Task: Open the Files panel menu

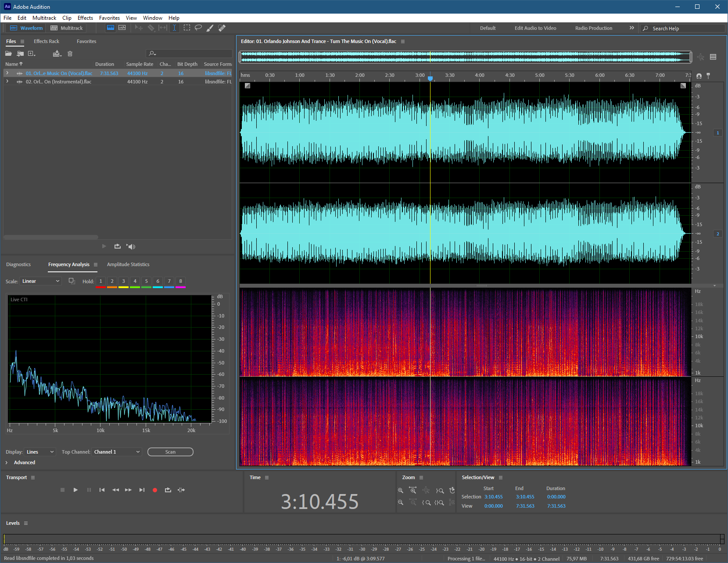Action: click(22, 41)
